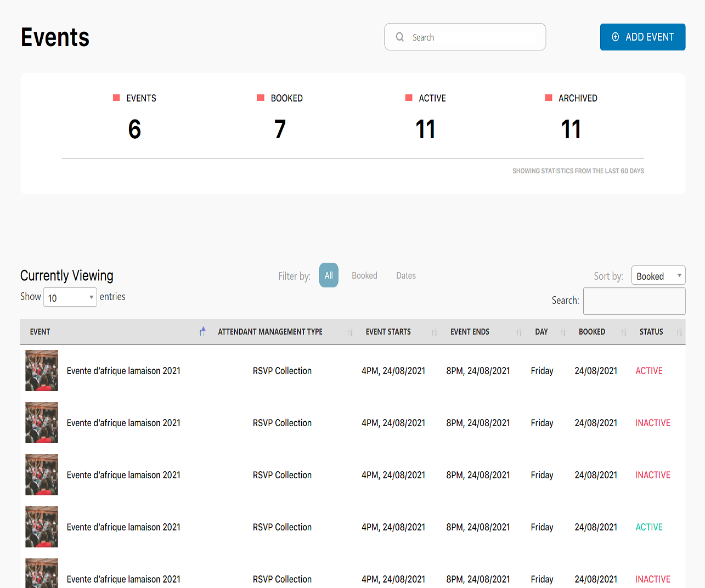Screen dimensions: 705x588
Task: Click 8PM, 24/08/2021 in fourth row
Action: coord(478,527)
